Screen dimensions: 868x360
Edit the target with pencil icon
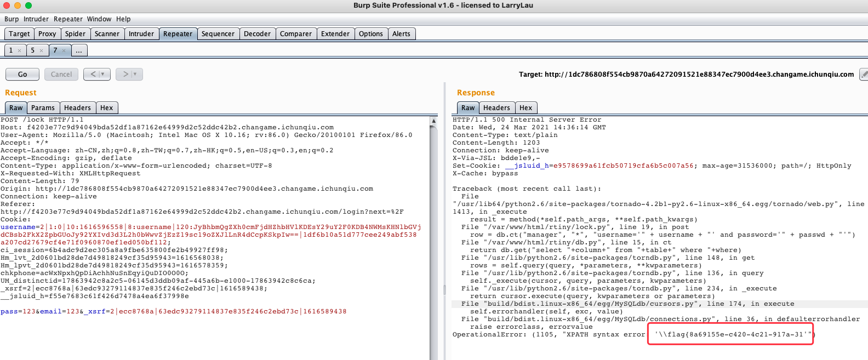pos(864,74)
